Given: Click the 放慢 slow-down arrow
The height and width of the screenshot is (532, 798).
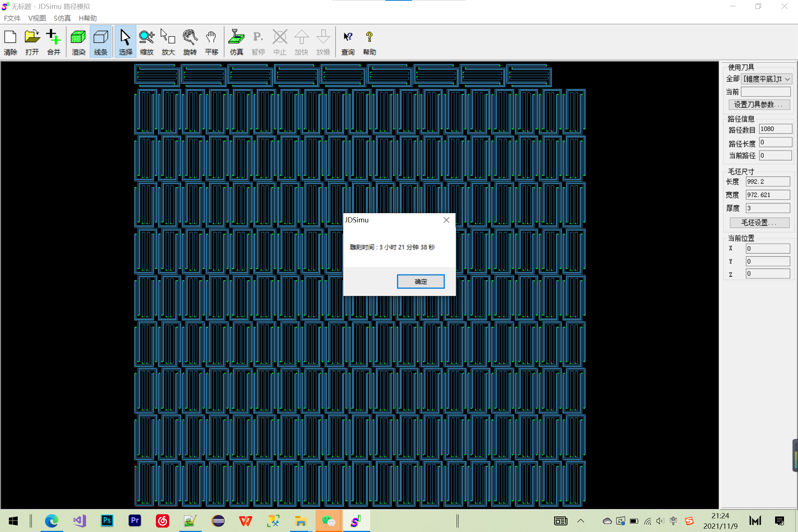Looking at the screenshot, I should pos(323,42).
